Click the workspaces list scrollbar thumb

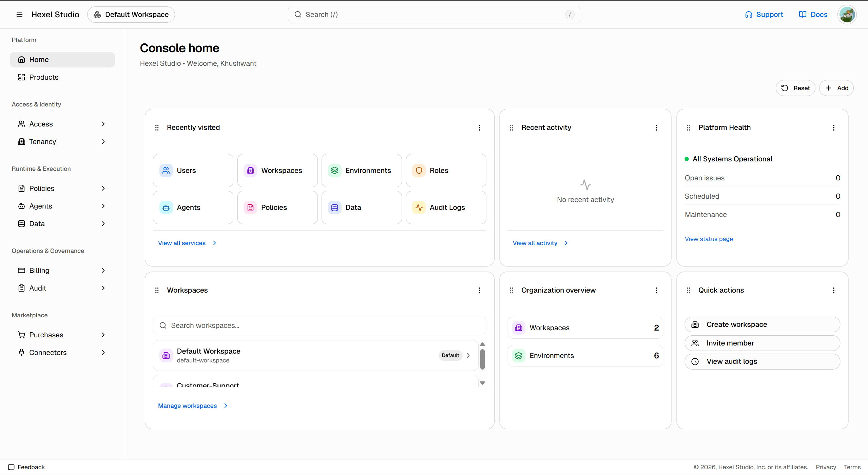[x=482, y=359]
